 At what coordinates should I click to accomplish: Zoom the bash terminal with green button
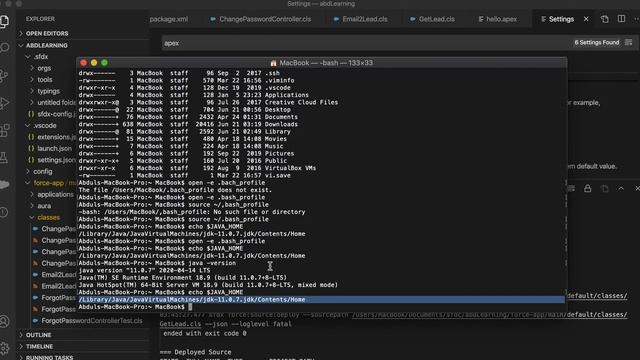click(104, 62)
